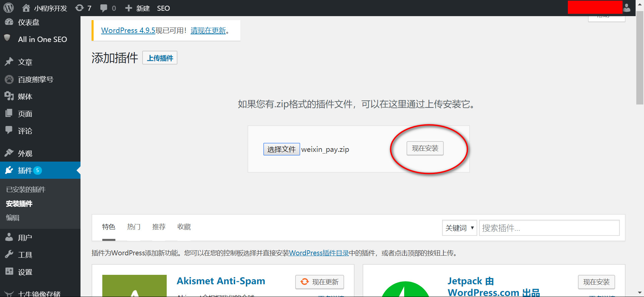Viewport: 644px width, 297px height.
Task: Open the 仪表盘 dashboard icon
Action: (x=9, y=22)
